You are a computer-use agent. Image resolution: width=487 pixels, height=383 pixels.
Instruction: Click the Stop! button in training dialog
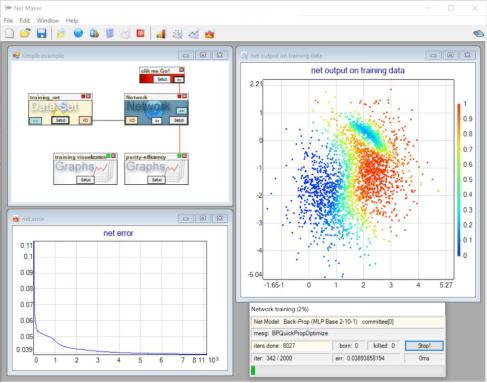pos(424,346)
